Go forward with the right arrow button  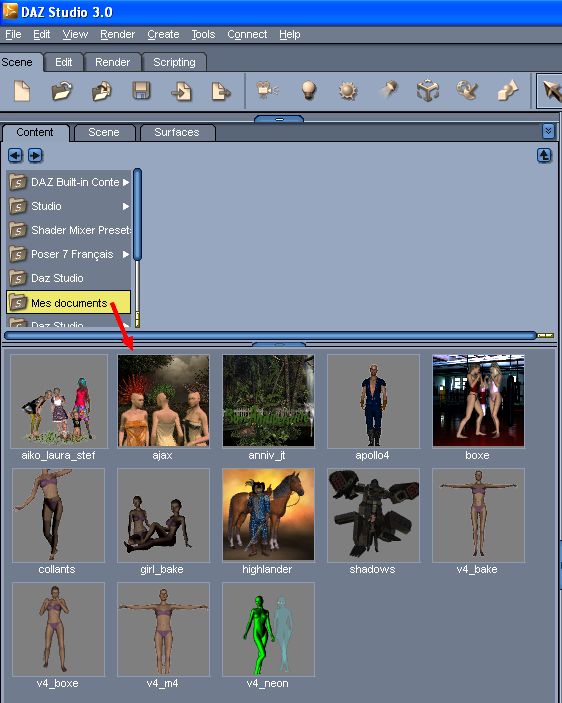pyautogui.click(x=35, y=156)
